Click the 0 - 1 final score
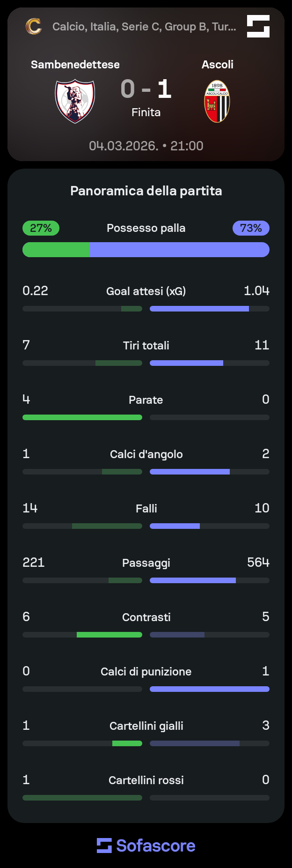This screenshot has height=868, width=292. coord(146,89)
